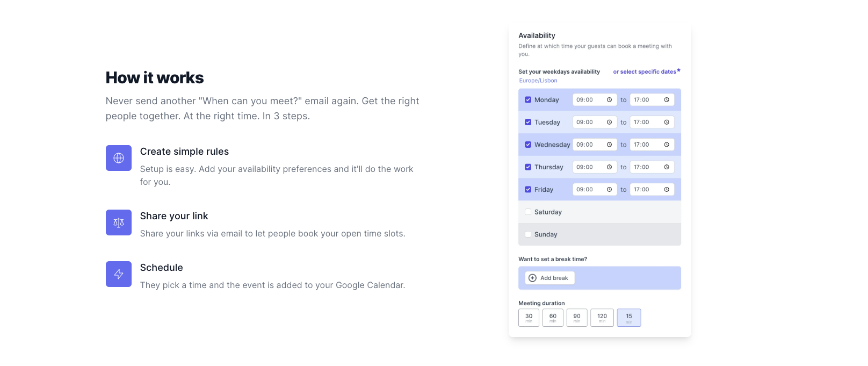Image resolution: width=868 pixels, height=366 pixels.
Task: Click the "or select specific dates" link
Action: [x=645, y=72]
